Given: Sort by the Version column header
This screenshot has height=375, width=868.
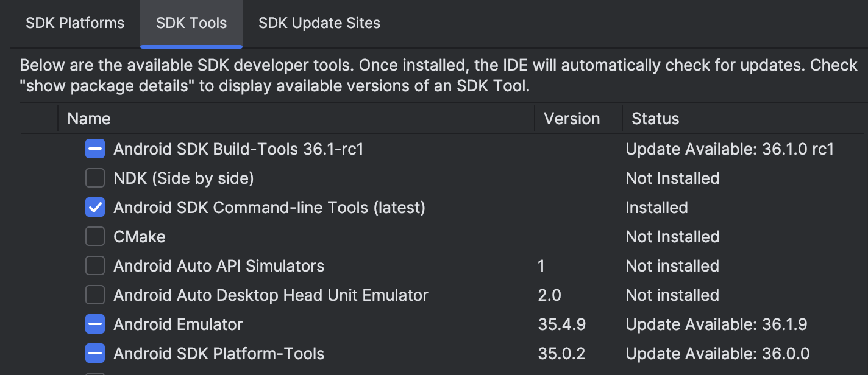Looking at the screenshot, I should 572,119.
